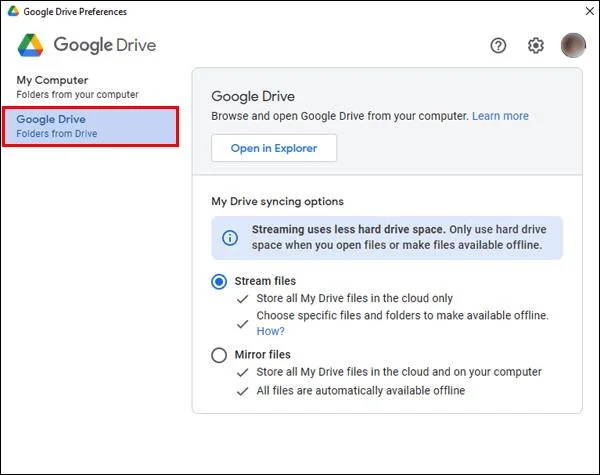
Task: Click the streaming hard drive space notice
Action: point(387,238)
